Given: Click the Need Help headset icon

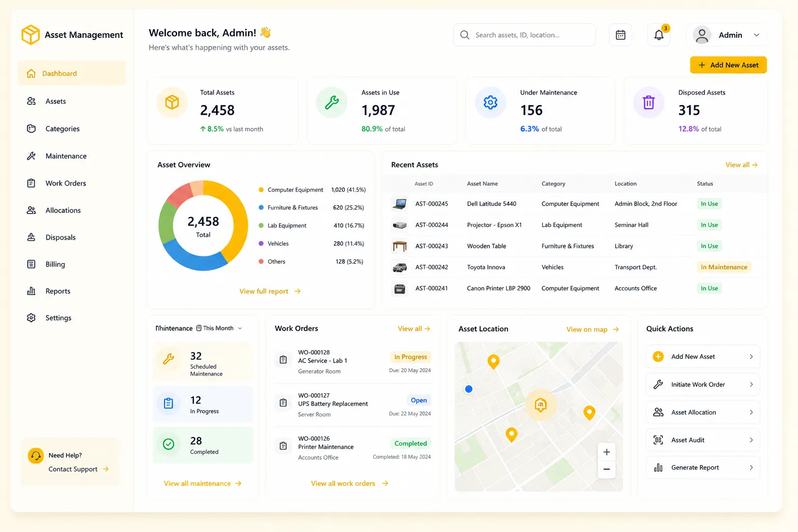Looking at the screenshot, I should click(x=36, y=456).
